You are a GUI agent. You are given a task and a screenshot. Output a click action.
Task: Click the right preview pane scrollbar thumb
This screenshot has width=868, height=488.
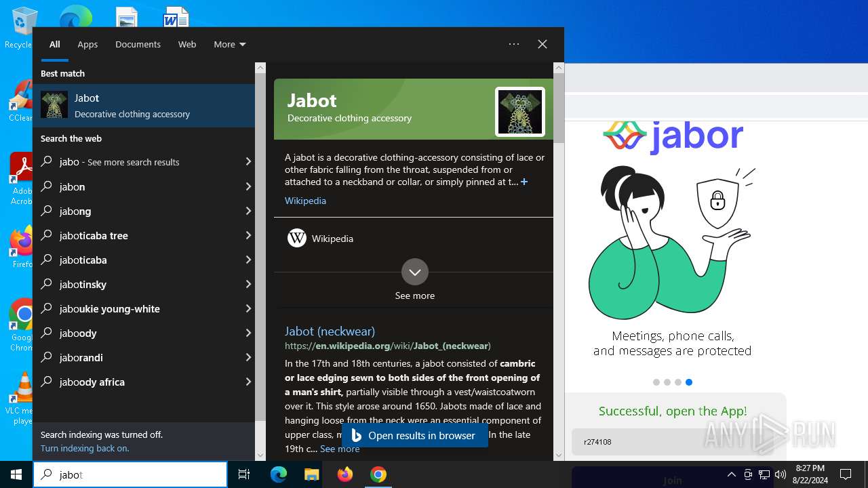tap(559, 107)
